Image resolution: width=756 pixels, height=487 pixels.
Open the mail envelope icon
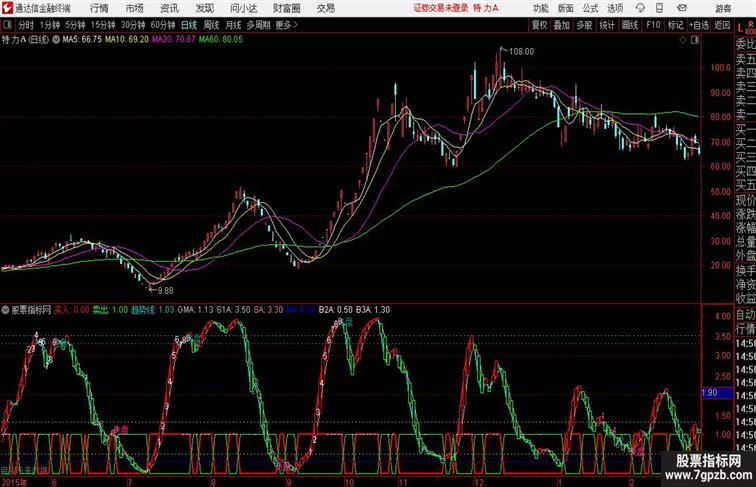682,8
